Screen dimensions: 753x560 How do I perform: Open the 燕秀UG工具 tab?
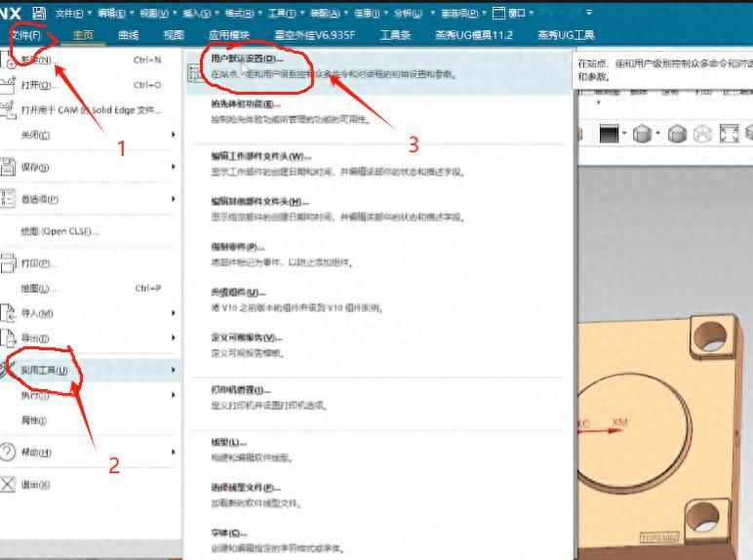pos(566,35)
